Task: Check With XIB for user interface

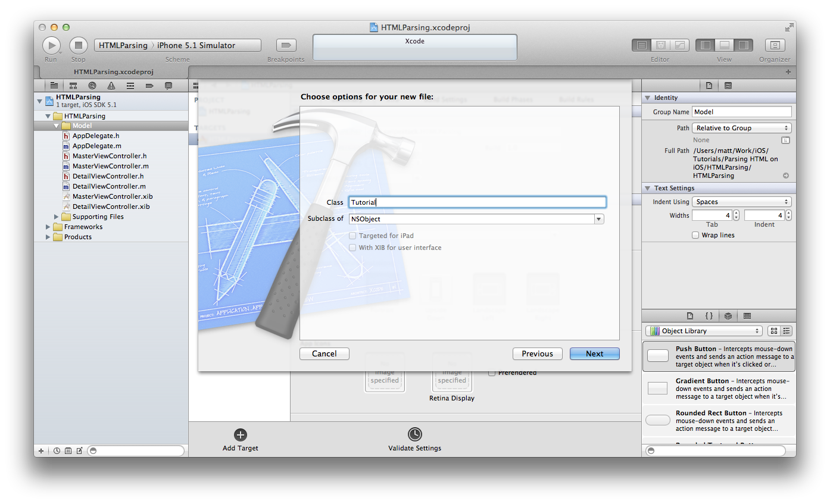Action: click(x=352, y=248)
